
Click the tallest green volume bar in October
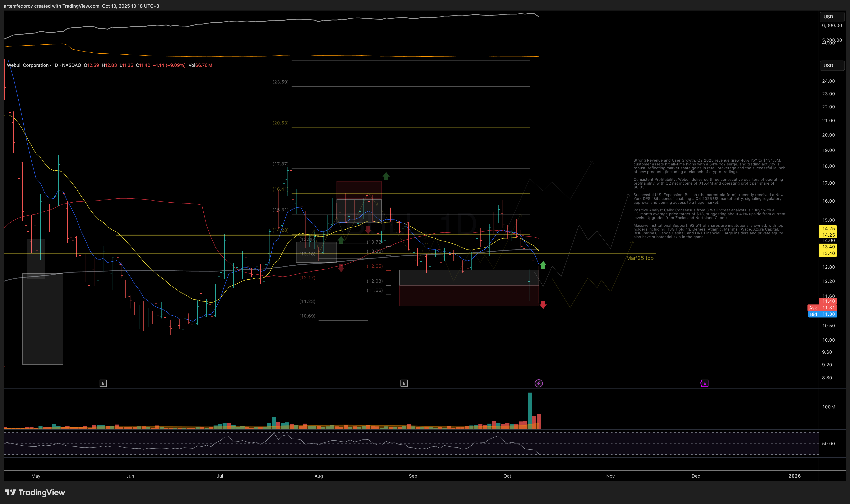[530, 411]
